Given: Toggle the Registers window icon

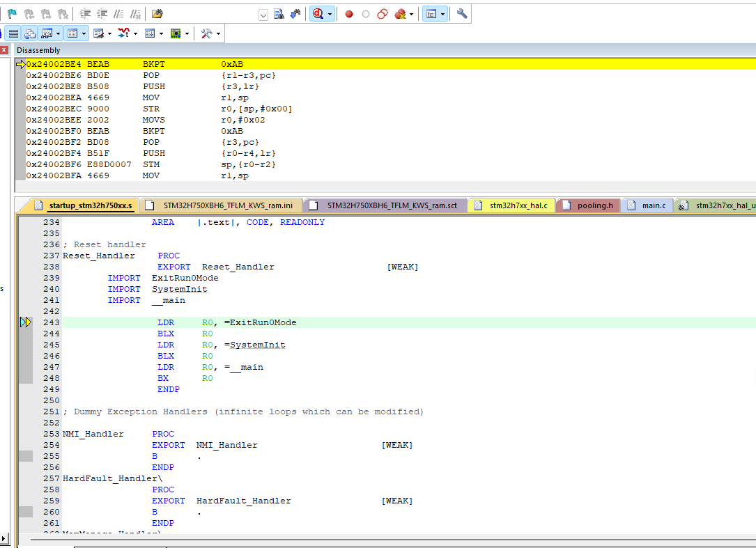Looking at the screenshot, I should tap(13, 33).
